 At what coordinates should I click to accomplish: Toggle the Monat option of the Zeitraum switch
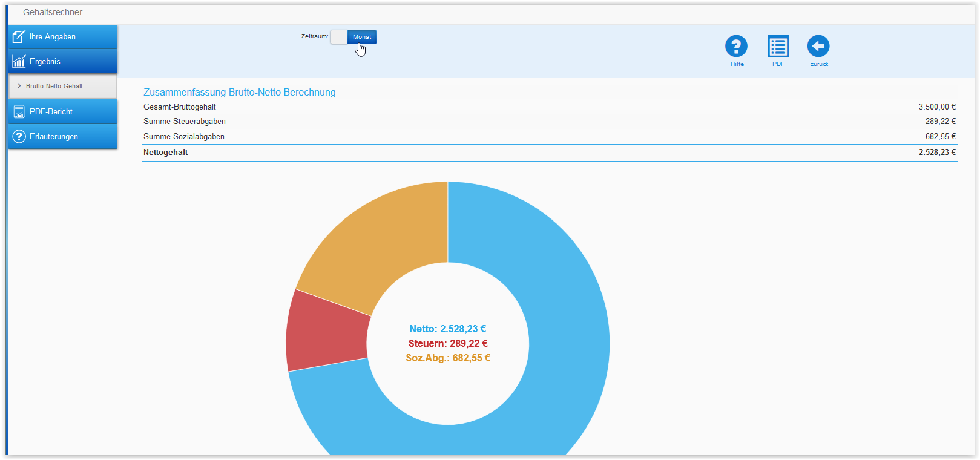(x=362, y=37)
